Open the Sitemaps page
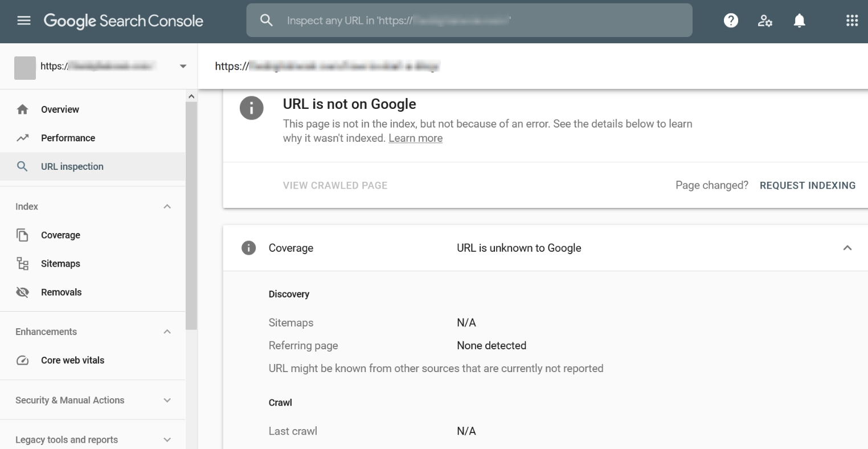This screenshot has width=868, height=449. [x=93, y=263]
